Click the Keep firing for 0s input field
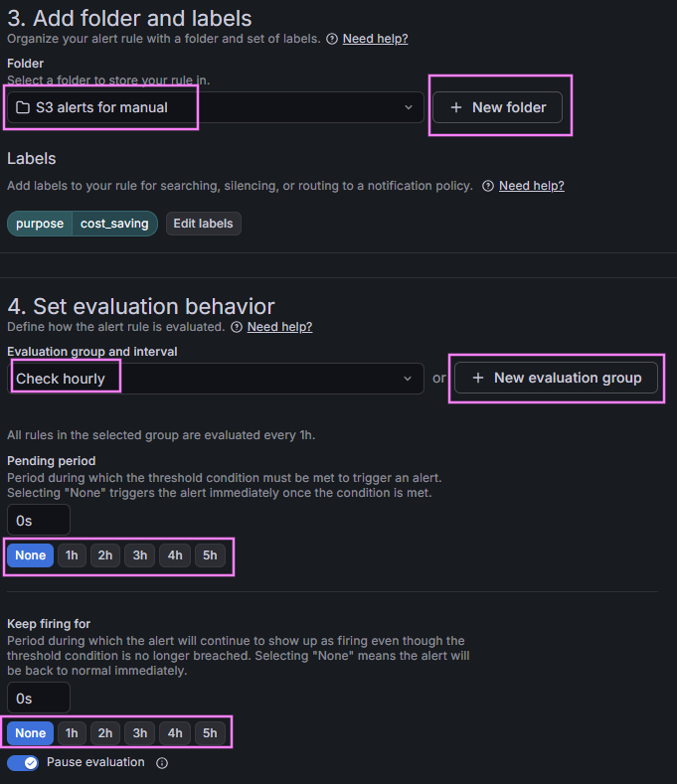Image resolution: width=677 pixels, height=784 pixels. pyautogui.click(x=39, y=698)
